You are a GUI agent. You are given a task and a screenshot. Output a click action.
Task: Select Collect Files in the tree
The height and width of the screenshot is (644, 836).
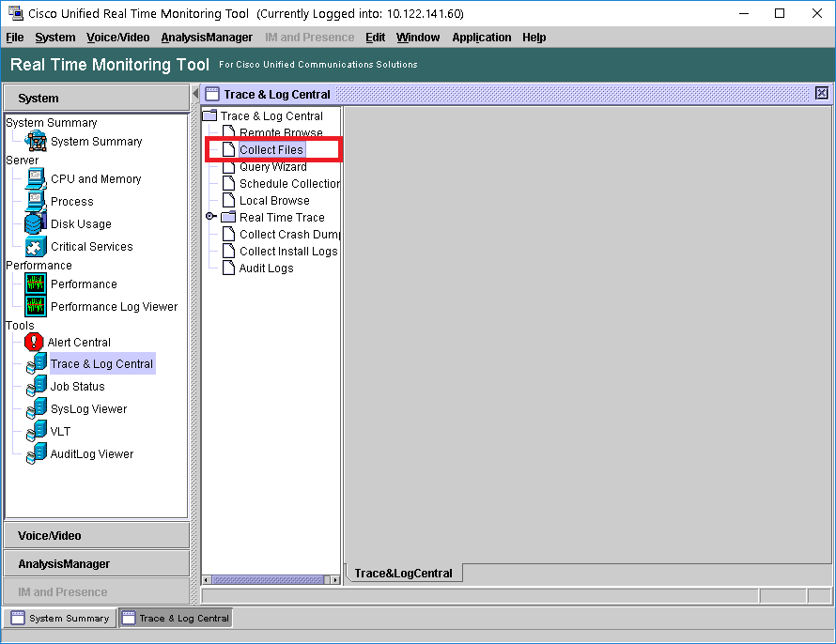tap(272, 149)
